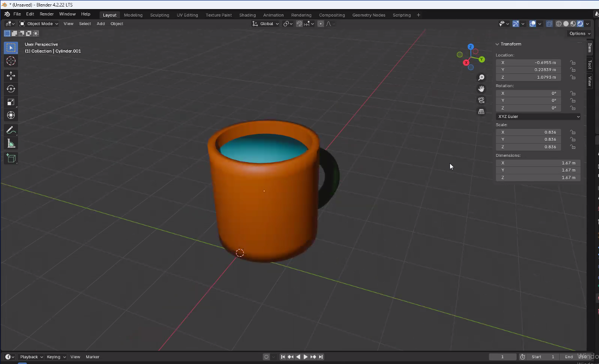Jump to the animation end frame
599x364 pixels.
pos(321,357)
